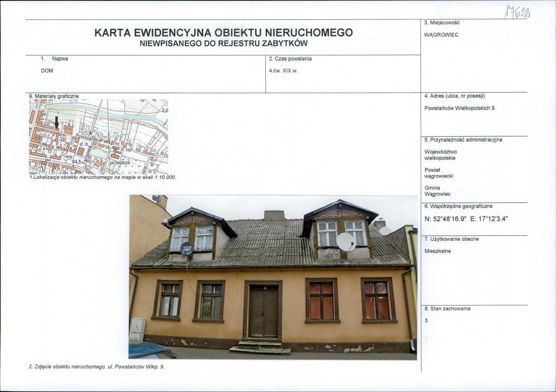Click the subtitle 'NIEWPISANEGO DO REJESTRU ZABYTKÓW'
The height and width of the screenshot is (392, 556).
tap(224, 44)
